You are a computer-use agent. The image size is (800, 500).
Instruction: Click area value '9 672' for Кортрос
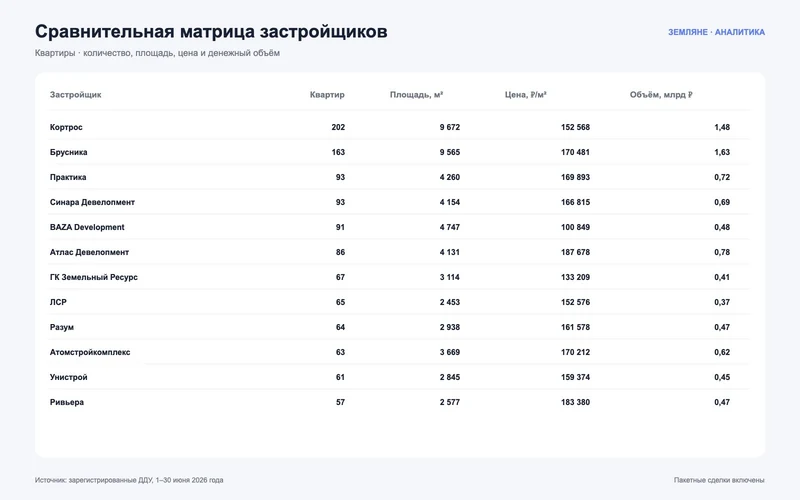click(449, 127)
